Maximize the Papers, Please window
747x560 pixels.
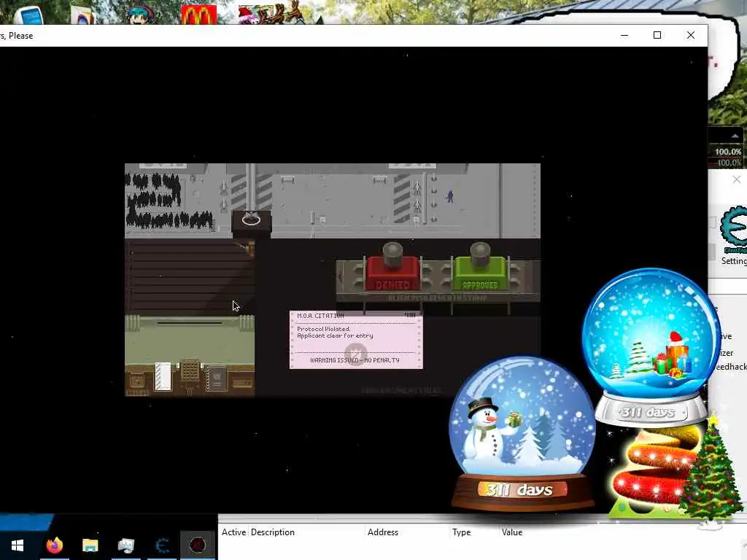click(657, 35)
